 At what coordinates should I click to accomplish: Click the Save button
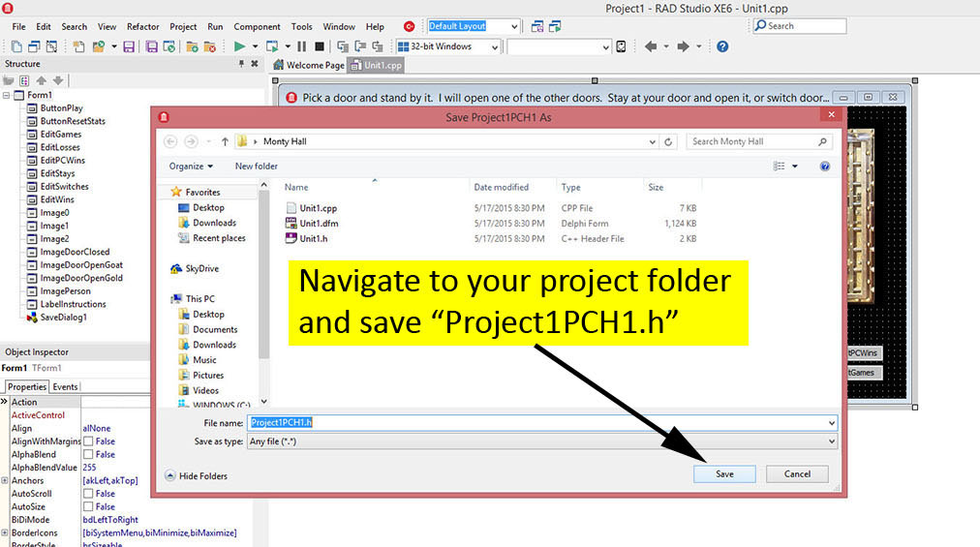724,473
